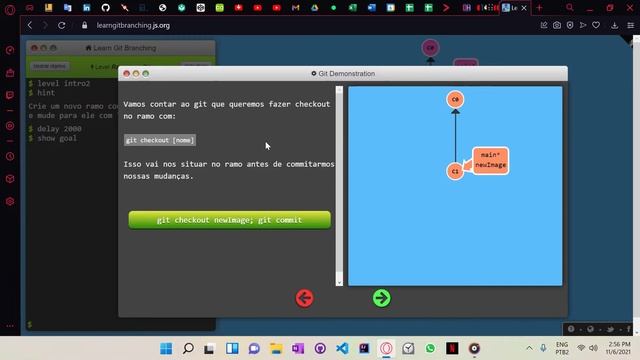Open the flow send arrow icon
Image resolution: width=640 pixels, height=360 pixels.
coord(583,25)
